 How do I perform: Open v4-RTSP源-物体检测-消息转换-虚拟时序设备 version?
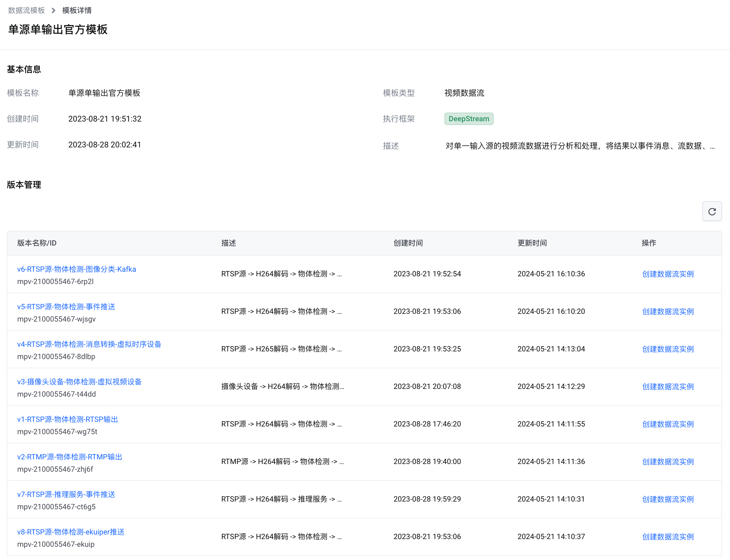pos(89,344)
